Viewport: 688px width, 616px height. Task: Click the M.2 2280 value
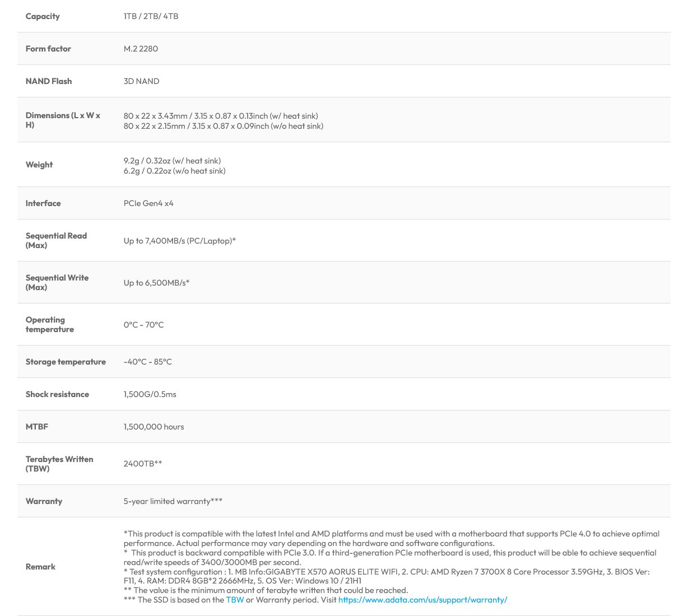(x=141, y=49)
